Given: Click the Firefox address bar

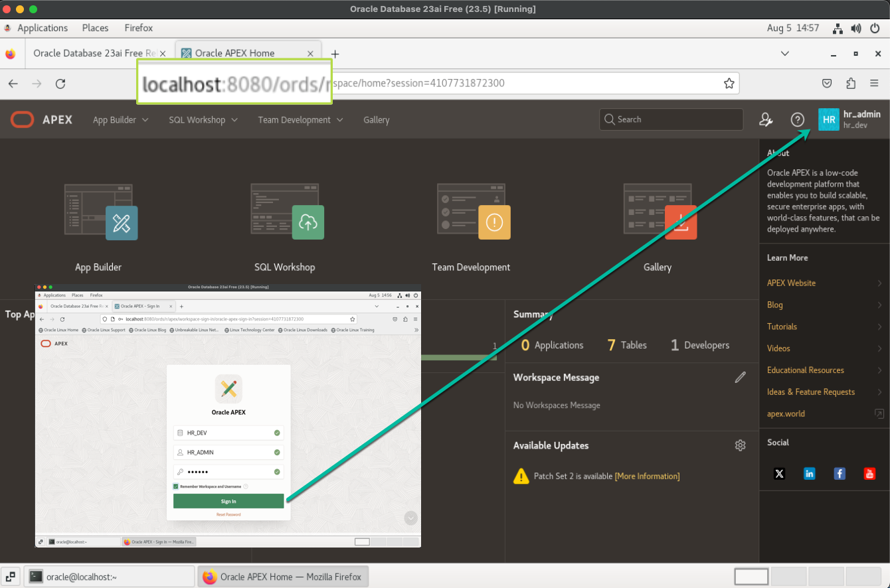Looking at the screenshot, I should coord(438,84).
